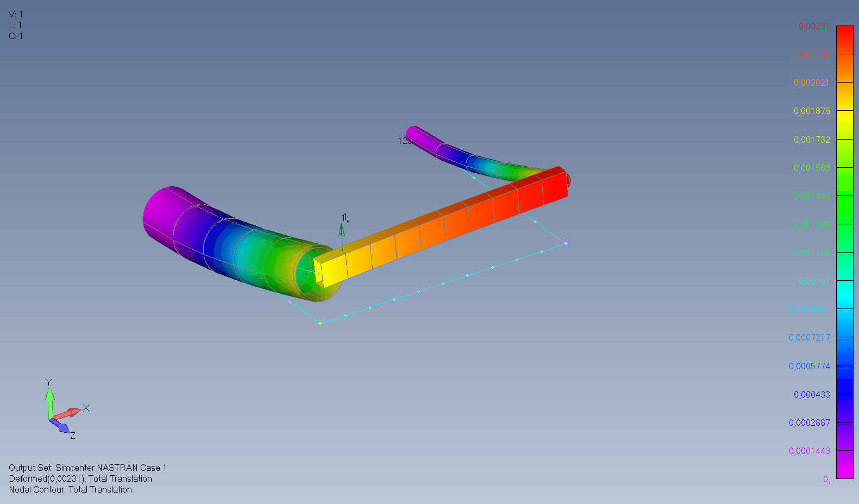Click the legend value 0,002021

(x=812, y=83)
